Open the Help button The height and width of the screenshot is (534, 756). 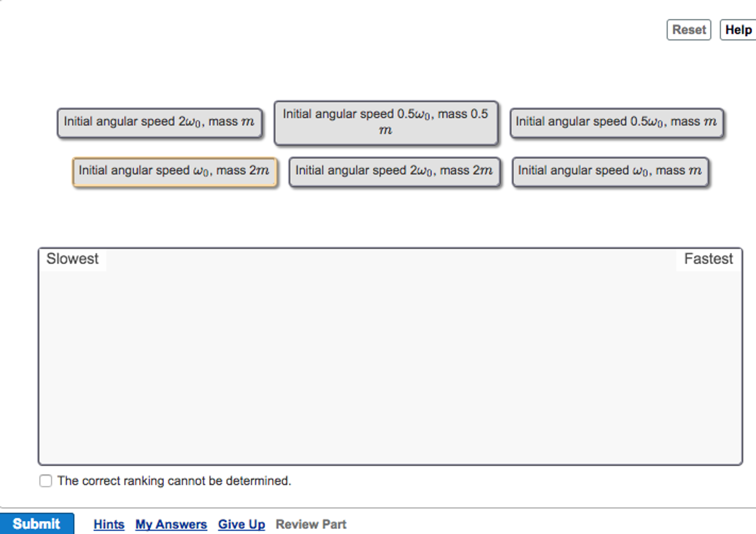pyautogui.click(x=738, y=30)
